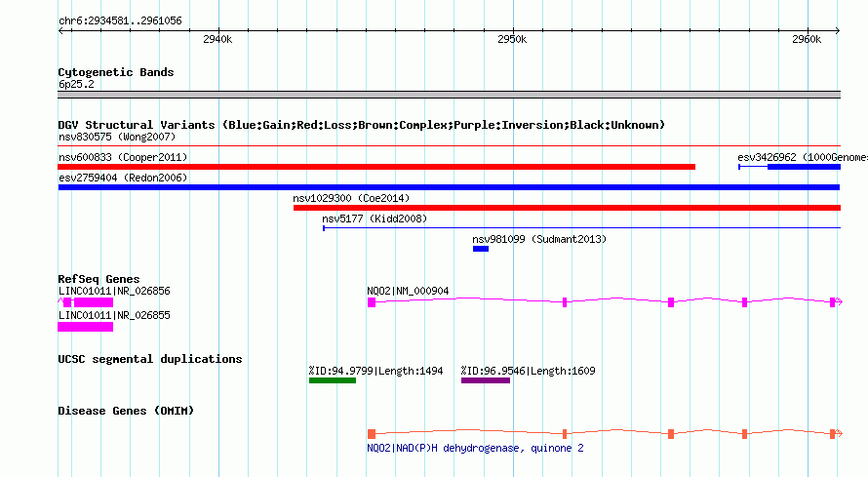Open the nsv1029300 (Coe2014) label
868x477 pixels.
(351, 198)
